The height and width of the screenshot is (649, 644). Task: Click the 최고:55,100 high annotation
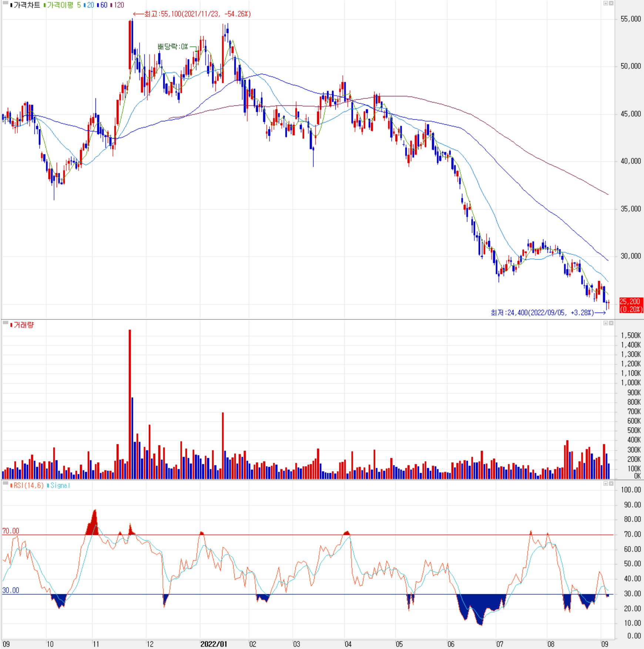192,14
